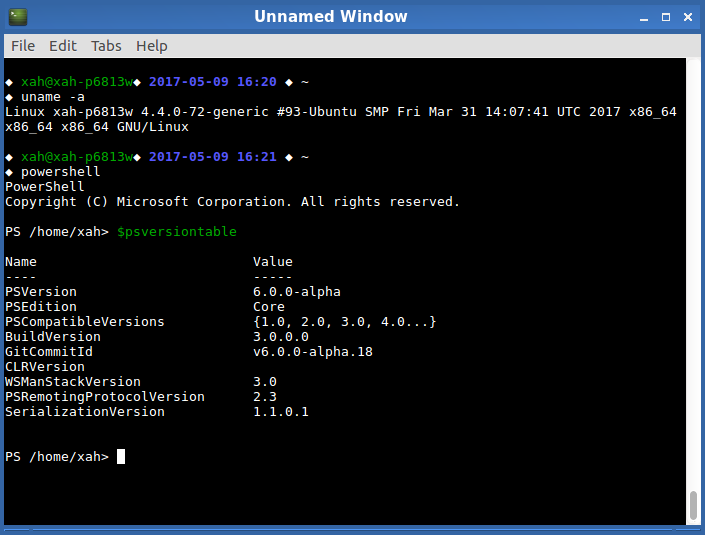This screenshot has width=705, height=535.
Task: Click the cursor block at last prompt
Action: (x=121, y=456)
